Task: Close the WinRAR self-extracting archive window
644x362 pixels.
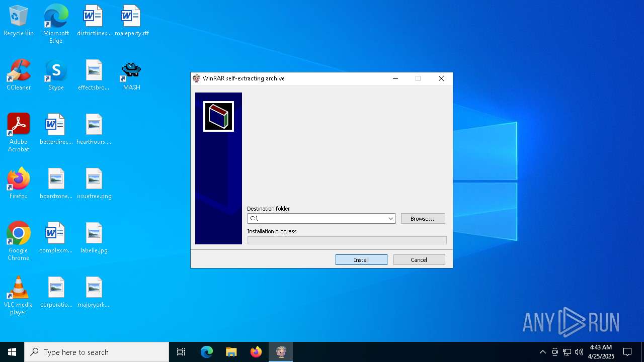Action: pyautogui.click(x=441, y=78)
